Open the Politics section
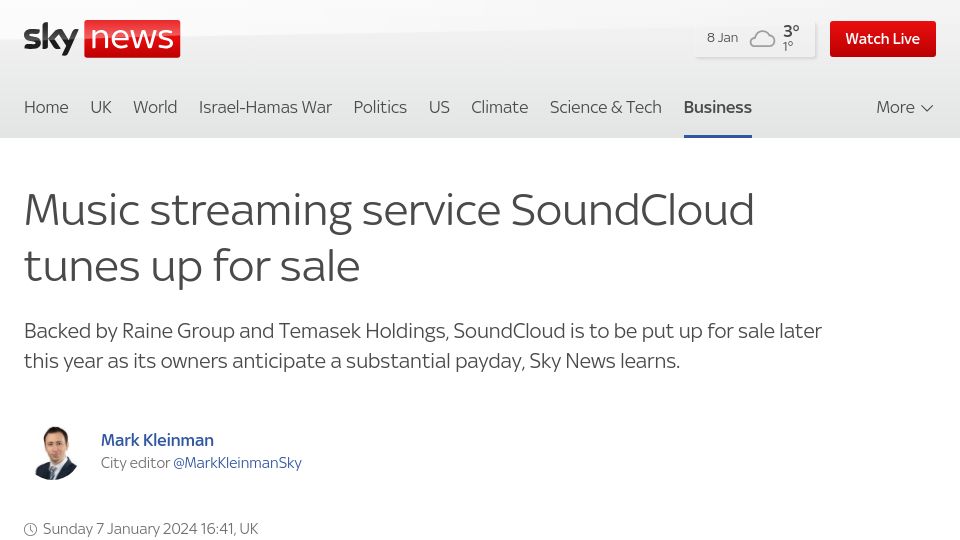Image resolution: width=960 pixels, height=540 pixels. tap(380, 107)
